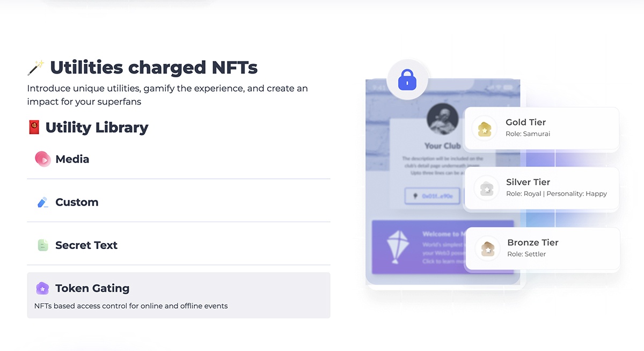Image resolution: width=644 pixels, height=351 pixels.
Task: Expand the Custom utility row
Action: pos(179,202)
